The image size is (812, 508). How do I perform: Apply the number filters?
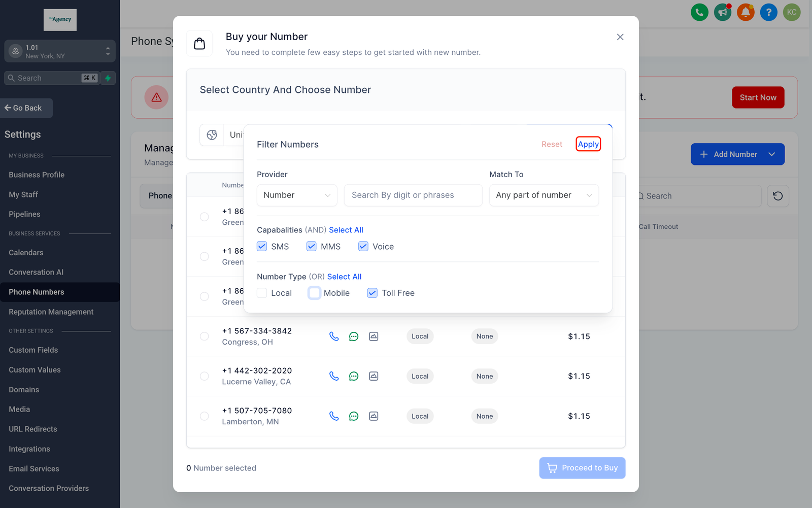(x=588, y=144)
